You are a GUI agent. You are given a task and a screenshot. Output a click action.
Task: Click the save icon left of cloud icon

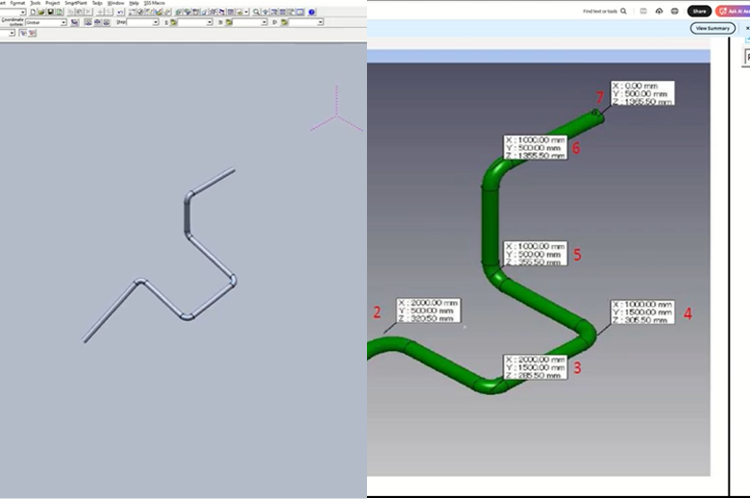[x=643, y=11]
